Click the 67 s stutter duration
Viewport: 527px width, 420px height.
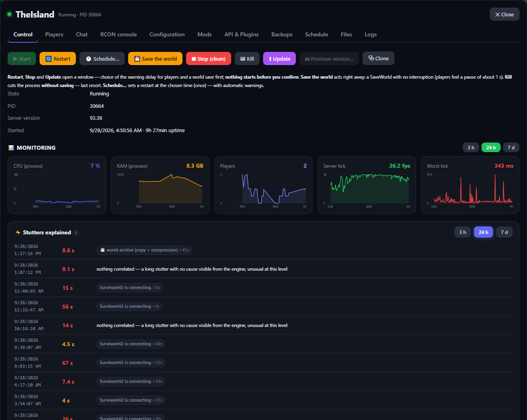point(67,363)
